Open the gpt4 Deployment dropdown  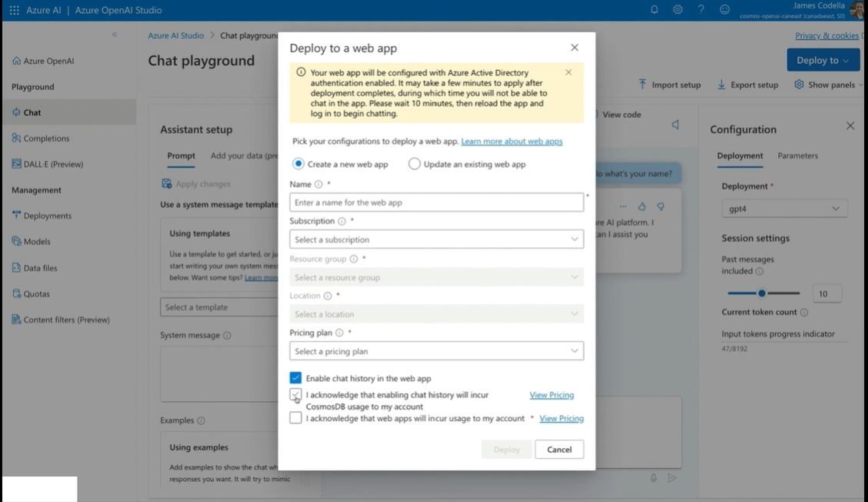(784, 209)
